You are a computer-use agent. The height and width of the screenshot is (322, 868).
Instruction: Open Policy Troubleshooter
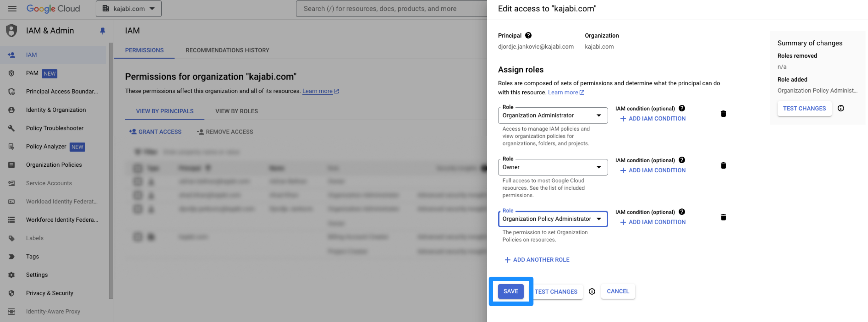pos(53,128)
